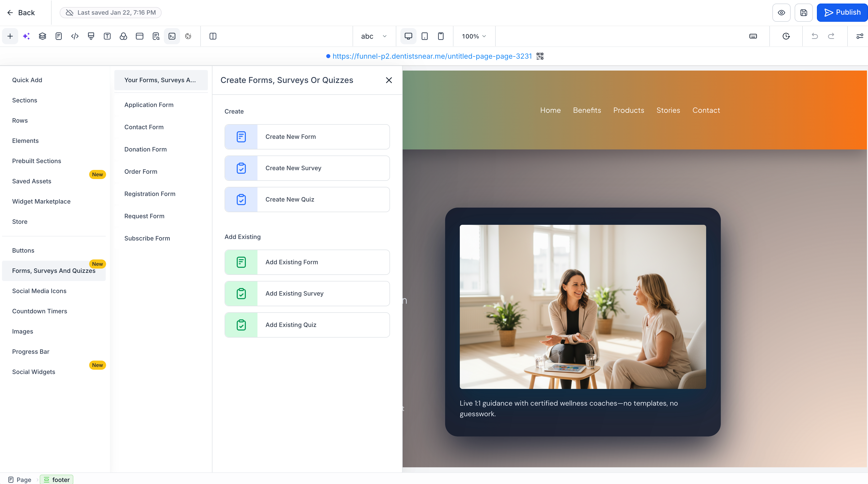Show the QR code for page URL
868x484 pixels.
[x=540, y=56]
